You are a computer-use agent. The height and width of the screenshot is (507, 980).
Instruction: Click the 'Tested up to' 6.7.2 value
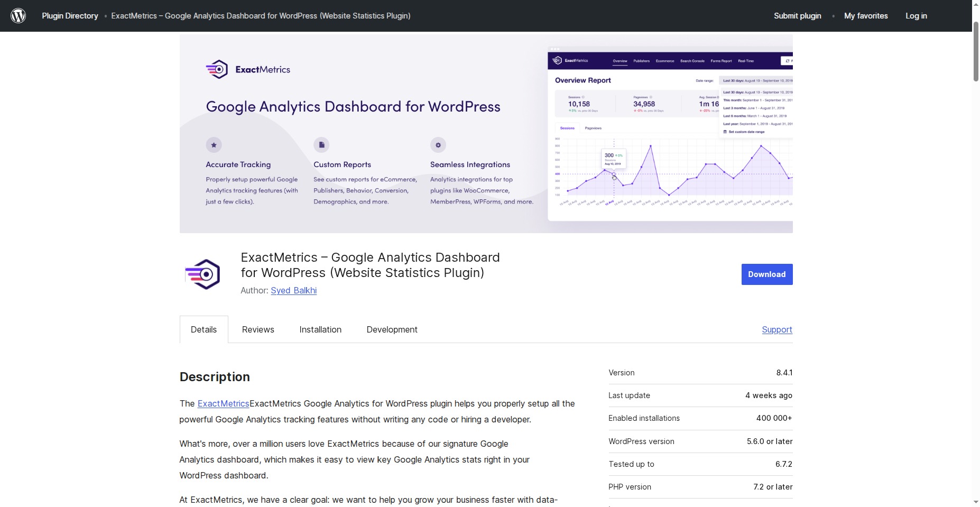coord(784,464)
